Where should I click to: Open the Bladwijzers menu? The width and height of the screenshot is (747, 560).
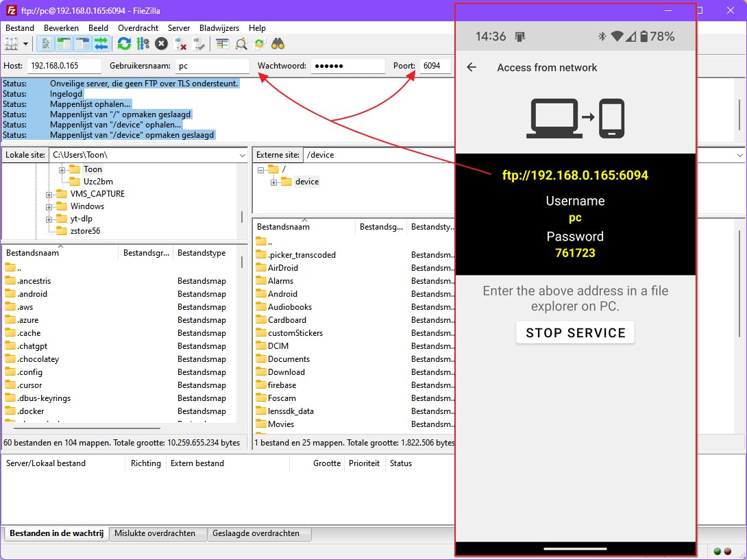(x=219, y=28)
